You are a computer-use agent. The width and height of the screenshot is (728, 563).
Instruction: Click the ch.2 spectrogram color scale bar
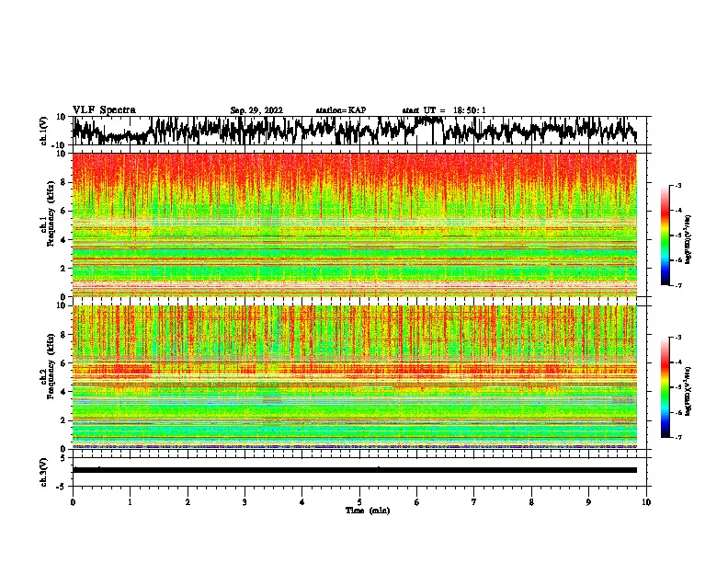[665, 387]
